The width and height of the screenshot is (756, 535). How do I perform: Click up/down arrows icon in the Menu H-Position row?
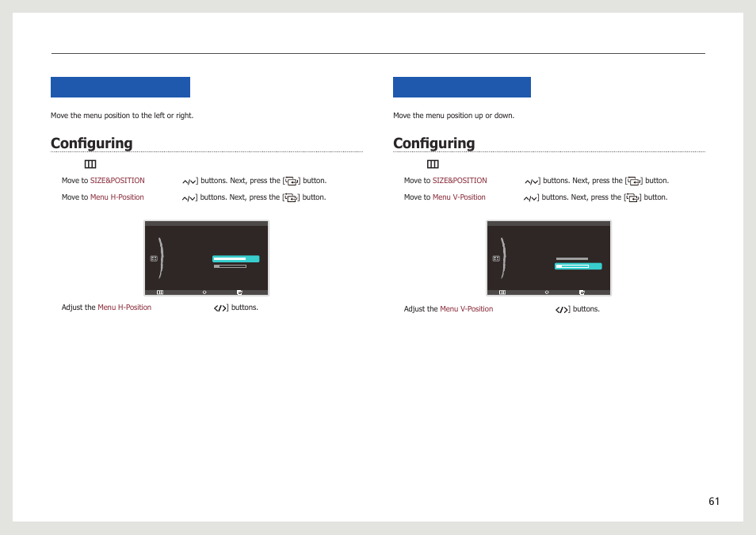pyautogui.click(x=189, y=198)
